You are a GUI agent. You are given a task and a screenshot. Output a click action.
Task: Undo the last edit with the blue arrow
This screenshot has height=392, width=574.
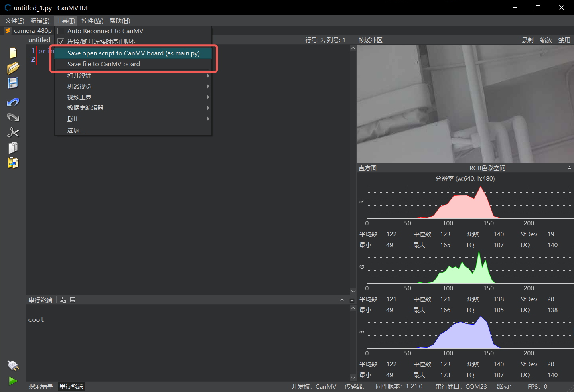pyautogui.click(x=13, y=102)
